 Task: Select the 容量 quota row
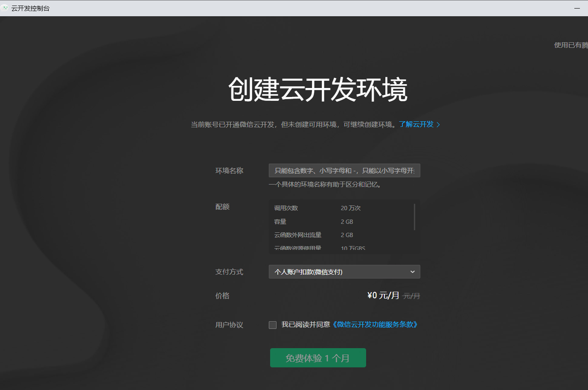tap(344, 222)
